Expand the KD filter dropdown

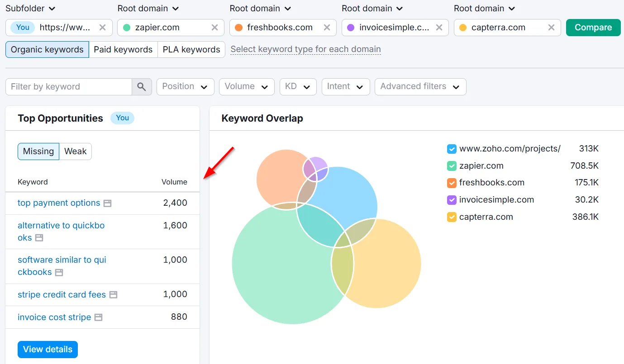click(x=298, y=87)
